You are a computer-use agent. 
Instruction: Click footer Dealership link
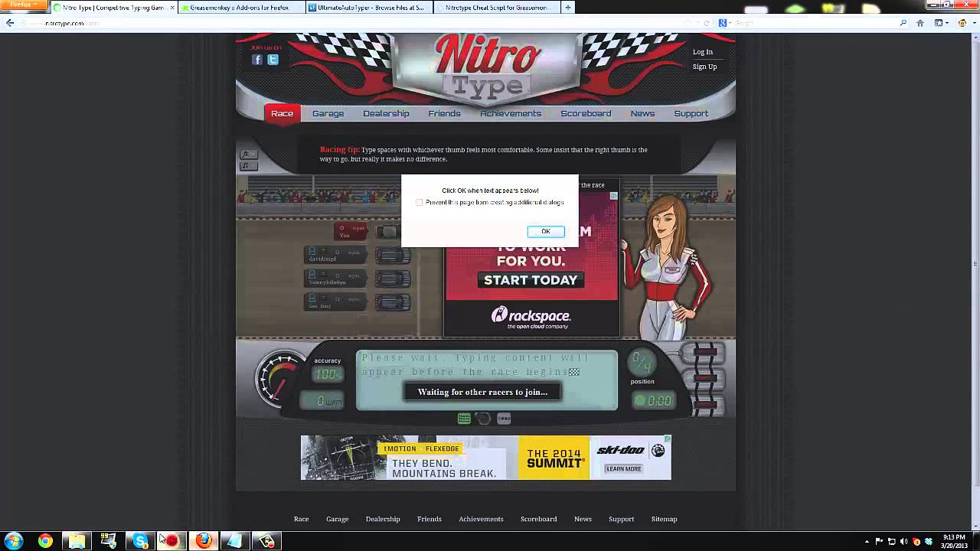(383, 519)
